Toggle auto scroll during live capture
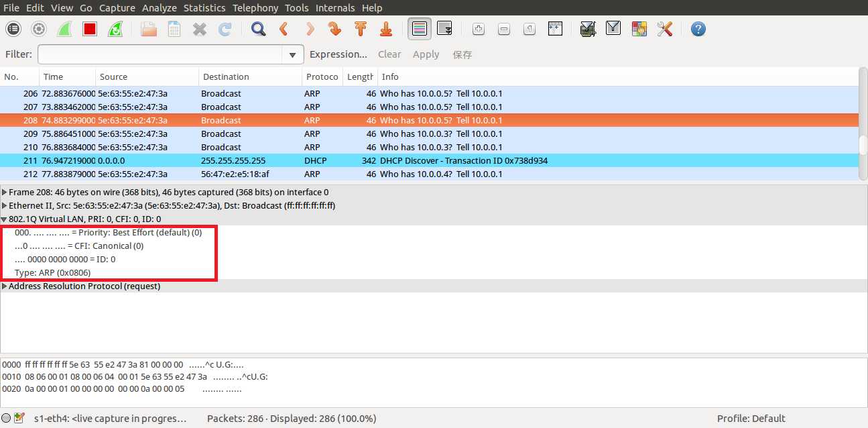 pyautogui.click(x=445, y=29)
